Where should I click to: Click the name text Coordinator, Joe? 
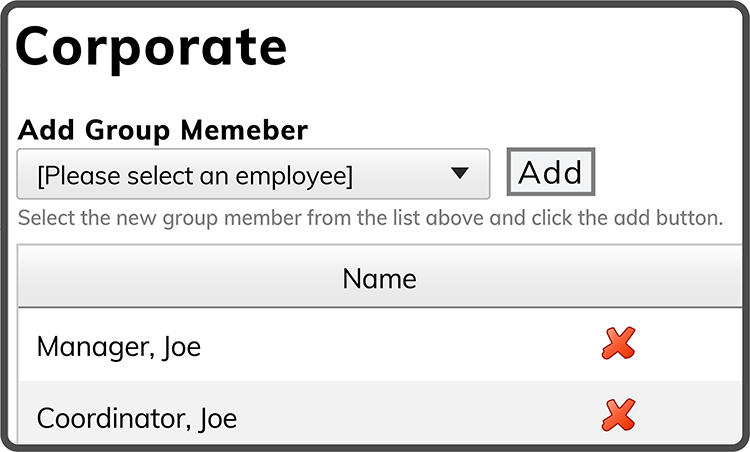click(x=137, y=419)
